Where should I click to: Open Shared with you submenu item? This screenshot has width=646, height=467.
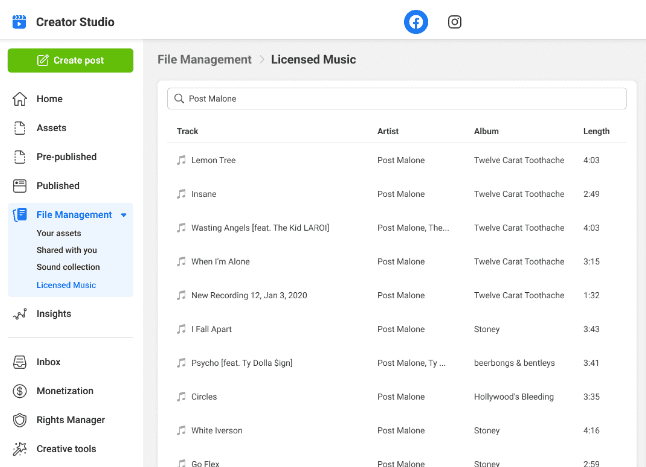[67, 250]
